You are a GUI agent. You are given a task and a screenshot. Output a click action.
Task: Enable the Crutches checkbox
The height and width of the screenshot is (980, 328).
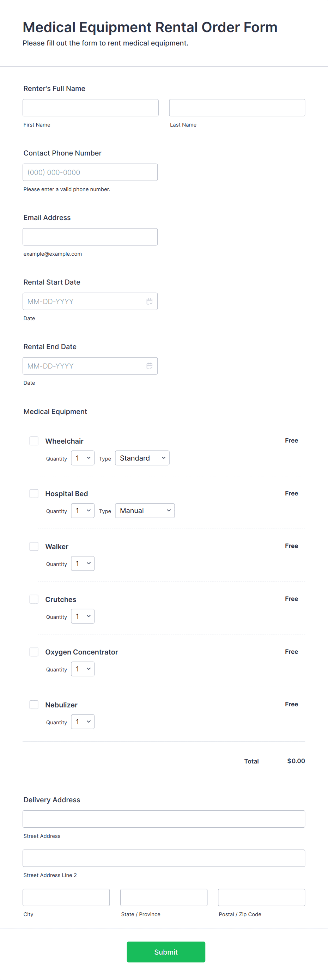34,599
